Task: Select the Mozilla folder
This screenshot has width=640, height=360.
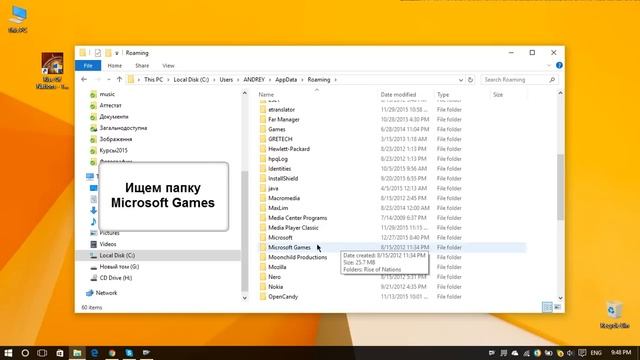Action: click(x=277, y=267)
